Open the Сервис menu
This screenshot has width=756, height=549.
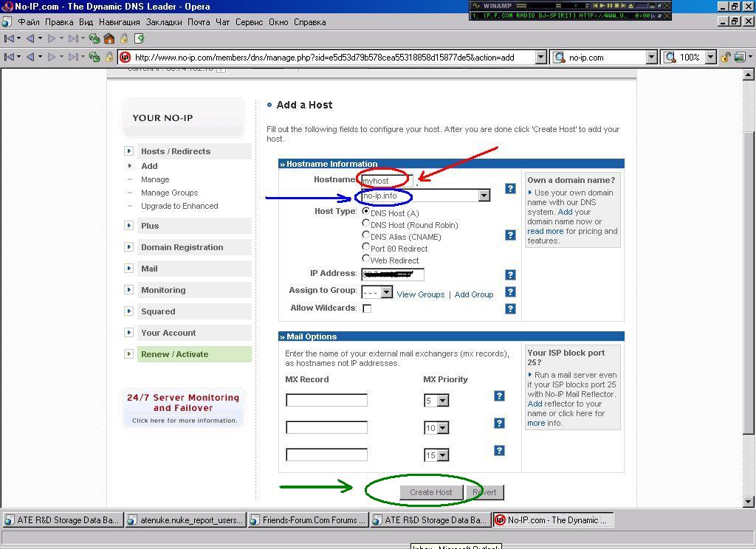[250, 22]
